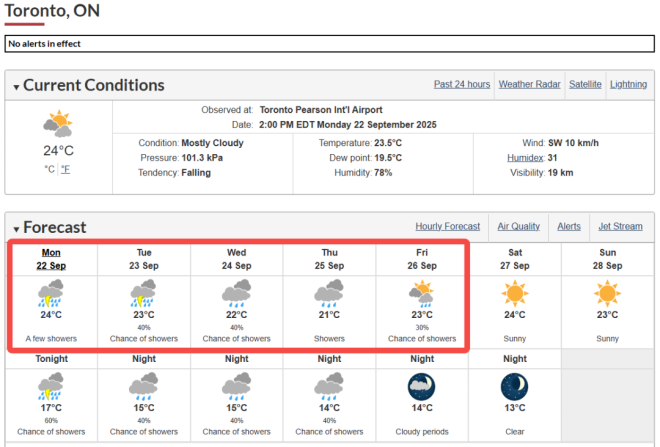660x447 pixels.
Task: Click Saturday night's clear moon icon
Action: [x=514, y=385]
